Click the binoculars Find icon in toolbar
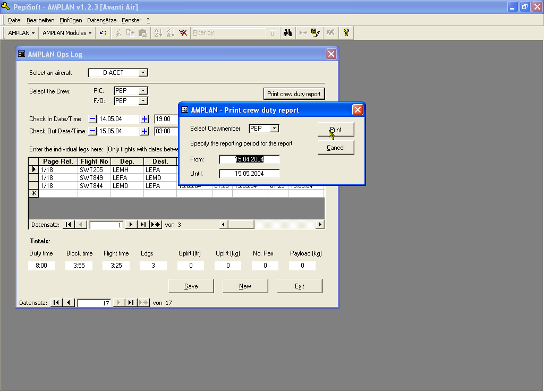 (x=287, y=33)
